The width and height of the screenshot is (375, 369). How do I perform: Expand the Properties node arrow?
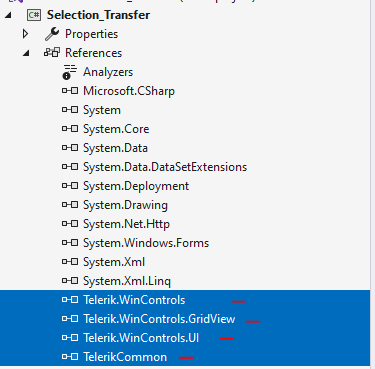click(25, 34)
